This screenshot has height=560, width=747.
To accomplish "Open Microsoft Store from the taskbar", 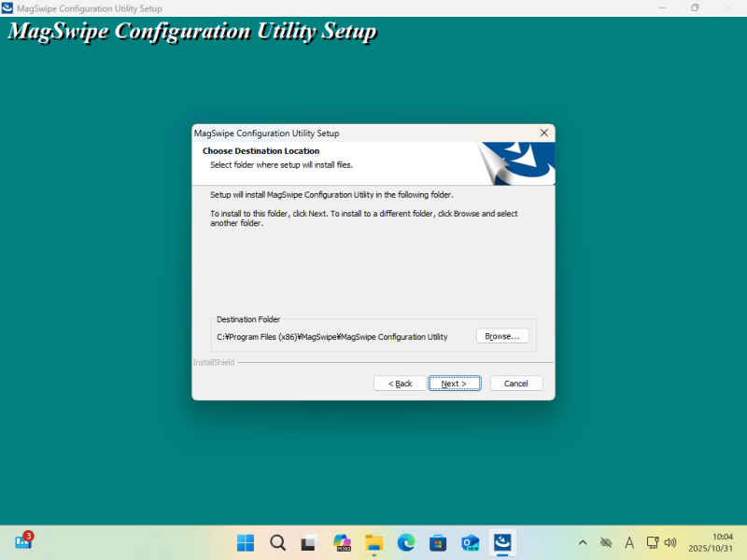I will pyautogui.click(x=438, y=542).
